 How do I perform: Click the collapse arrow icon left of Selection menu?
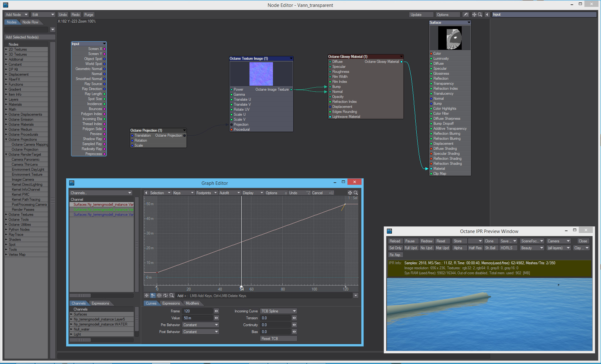click(146, 193)
